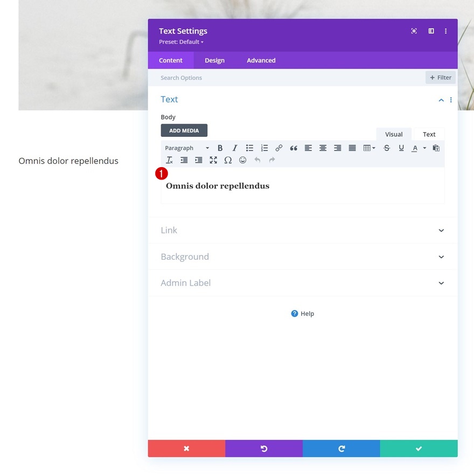The height and width of the screenshot is (476, 474).
Task: Open the Help link
Action: [303, 314]
